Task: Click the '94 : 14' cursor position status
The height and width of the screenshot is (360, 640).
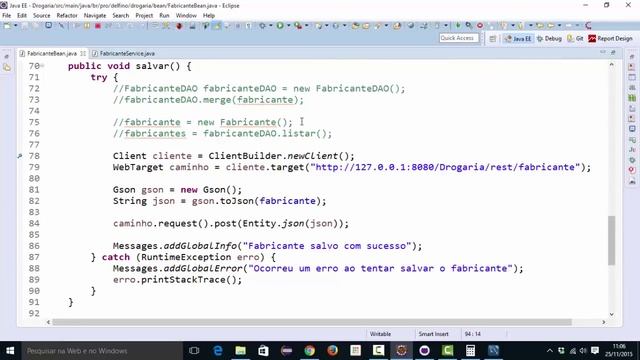Action: [x=472, y=334]
